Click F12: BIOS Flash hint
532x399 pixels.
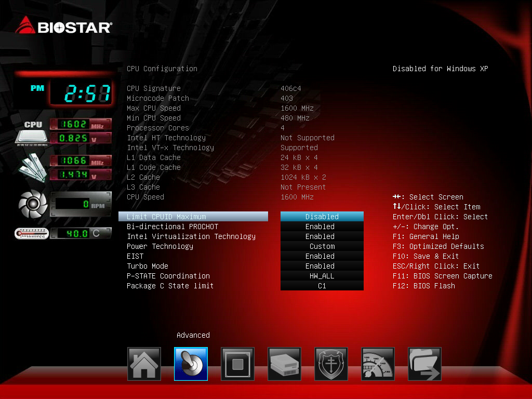(424, 285)
